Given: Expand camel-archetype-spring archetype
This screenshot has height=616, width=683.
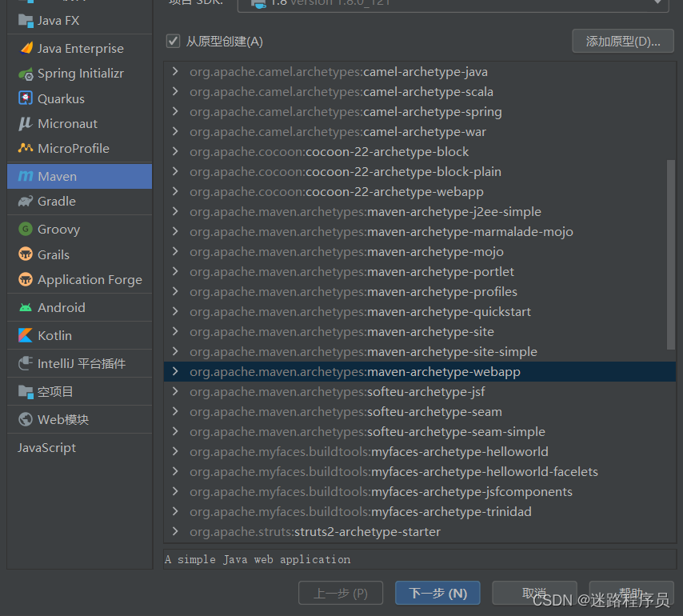Looking at the screenshot, I should tap(175, 111).
